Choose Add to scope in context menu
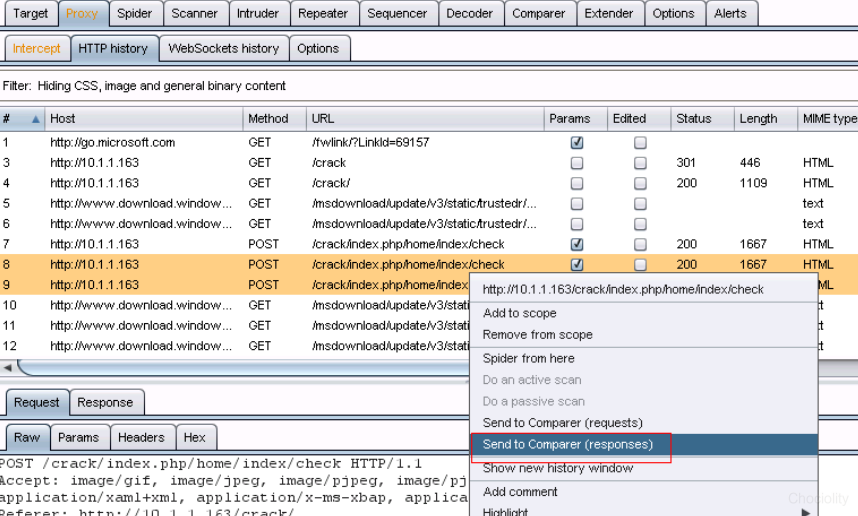Viewport: 858px width, 516px height. pos(644,313)
